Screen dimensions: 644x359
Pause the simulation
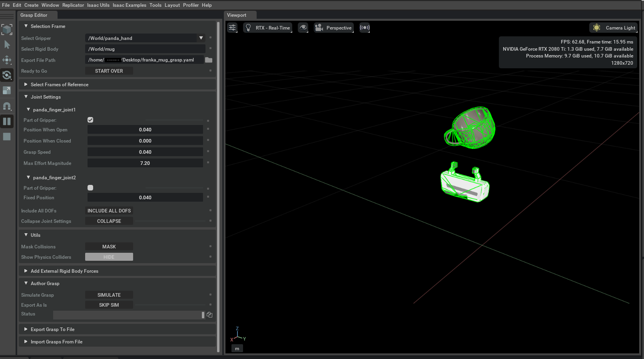7,121
